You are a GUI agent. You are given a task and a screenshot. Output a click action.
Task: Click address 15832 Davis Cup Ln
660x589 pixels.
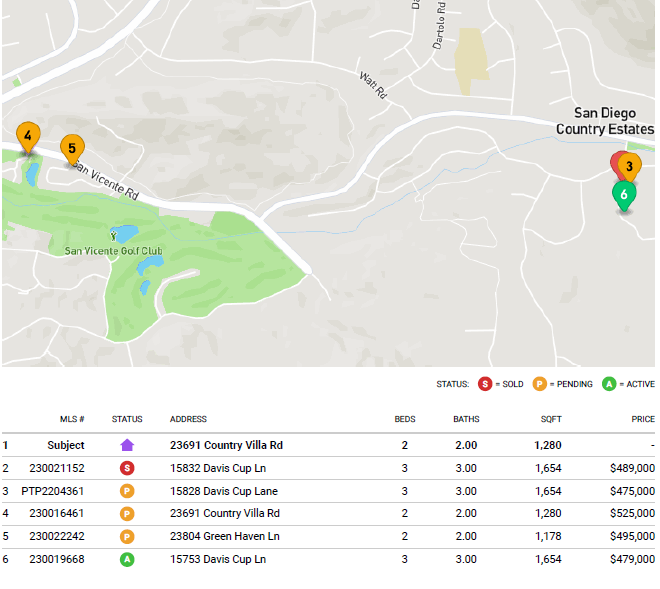(x=218, y=468)
